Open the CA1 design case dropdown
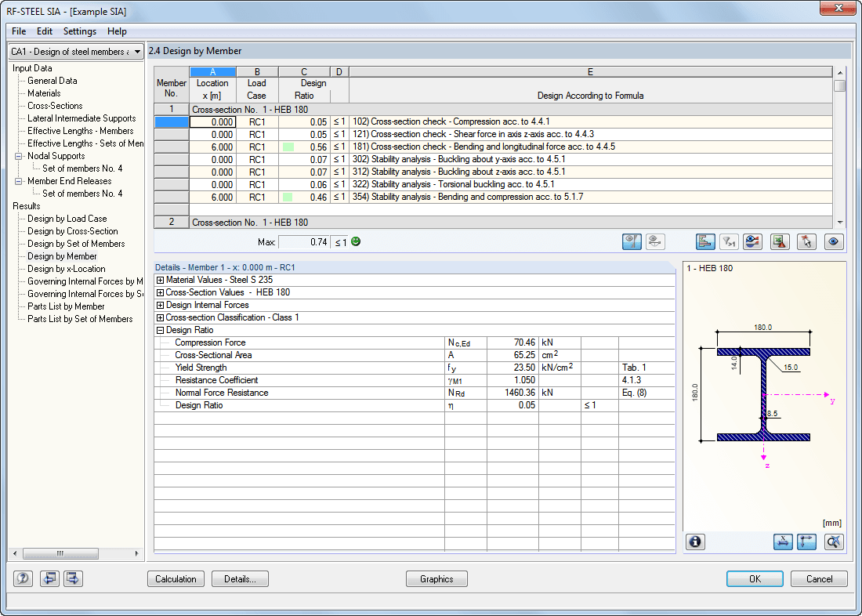 coord(77,51)
